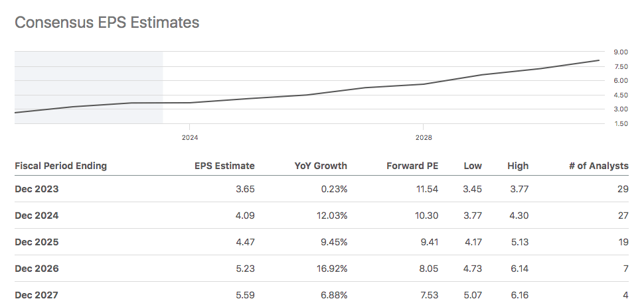Click the shaded historical region of the chart
This screenshot has width=644, height=307.
point(88,87)
